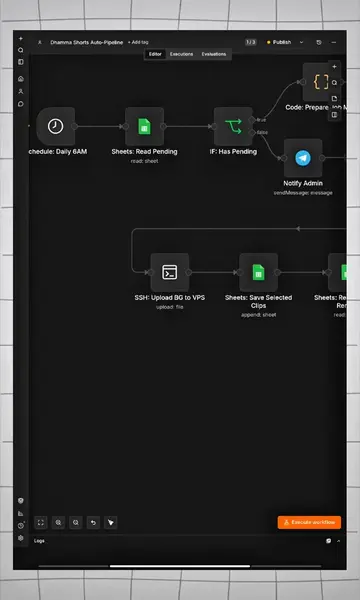Screen dimensions: 360x600
Task: Open settings gear at sidebar bottom
Action: tap(21, 538)
